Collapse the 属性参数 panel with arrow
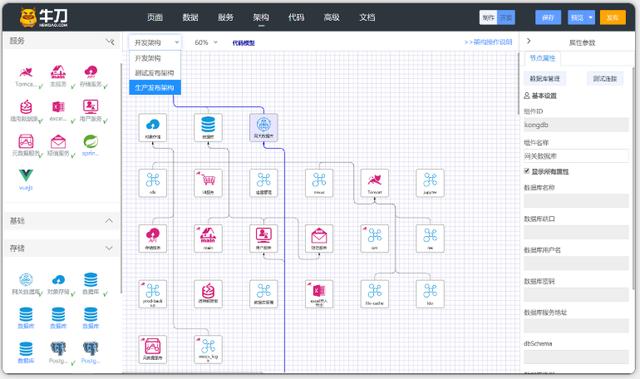The width and height of the screenshot is (640, 379). click(529, 41)
